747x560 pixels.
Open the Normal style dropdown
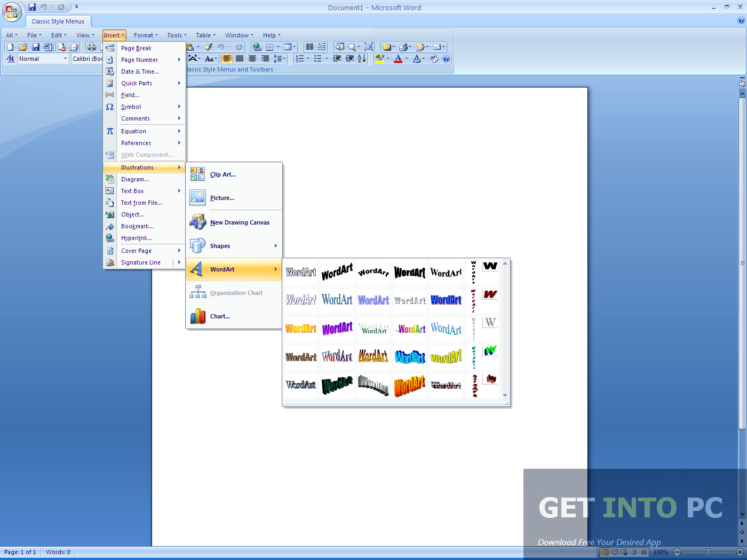[x=66, y=59]
